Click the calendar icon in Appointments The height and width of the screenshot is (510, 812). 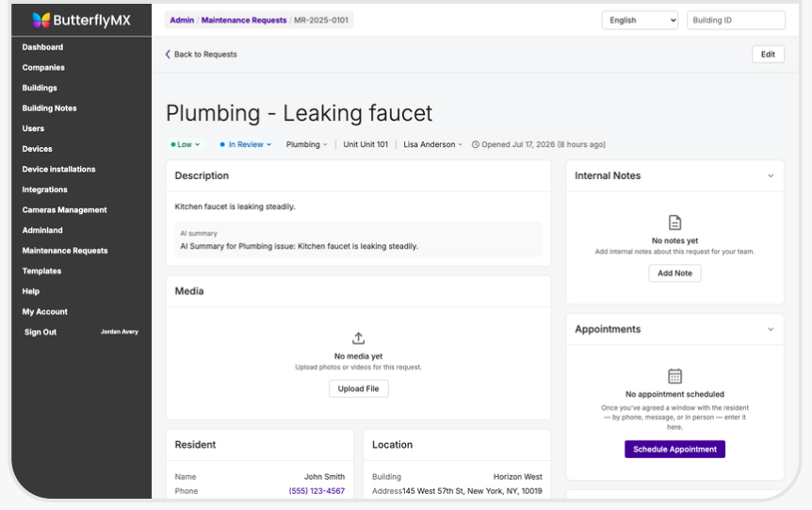pos(674,376)
